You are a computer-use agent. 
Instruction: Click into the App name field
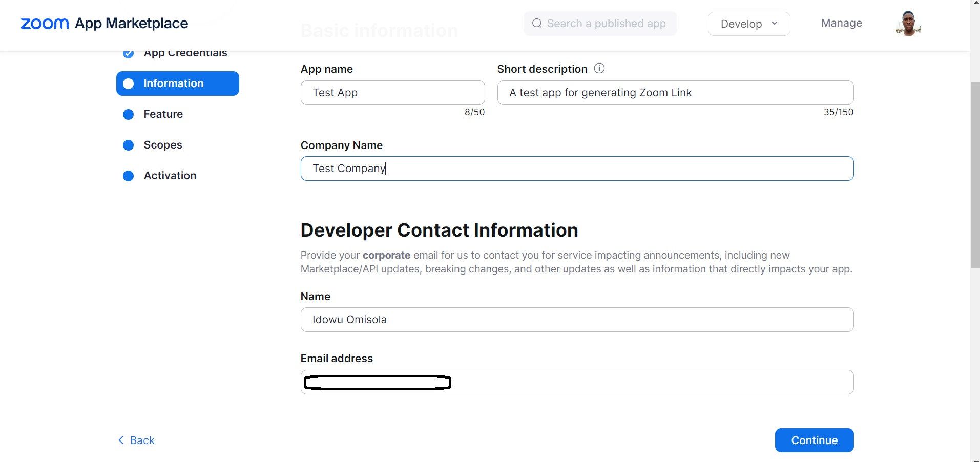[x=392, y=93]
